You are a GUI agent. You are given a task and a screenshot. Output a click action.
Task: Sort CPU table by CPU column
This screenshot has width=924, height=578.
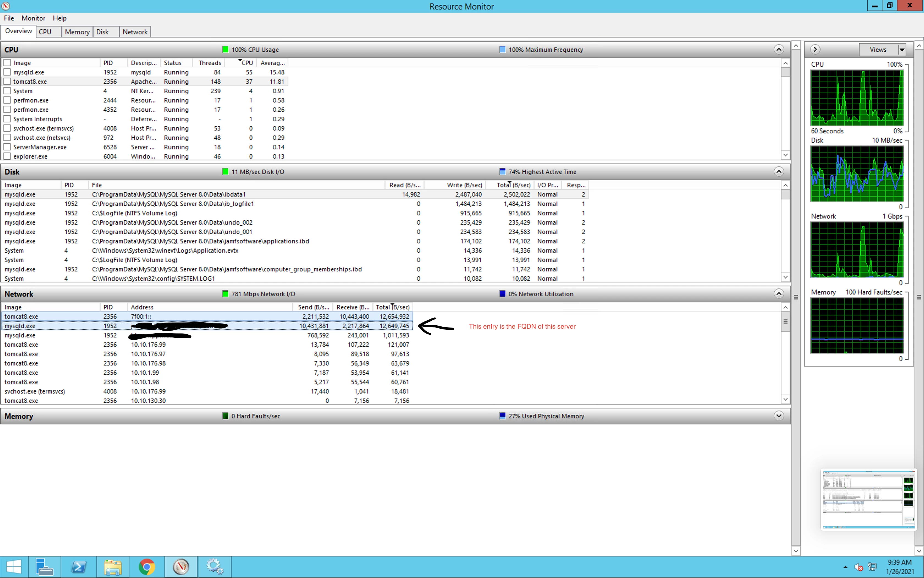click(x=241, y=63)
